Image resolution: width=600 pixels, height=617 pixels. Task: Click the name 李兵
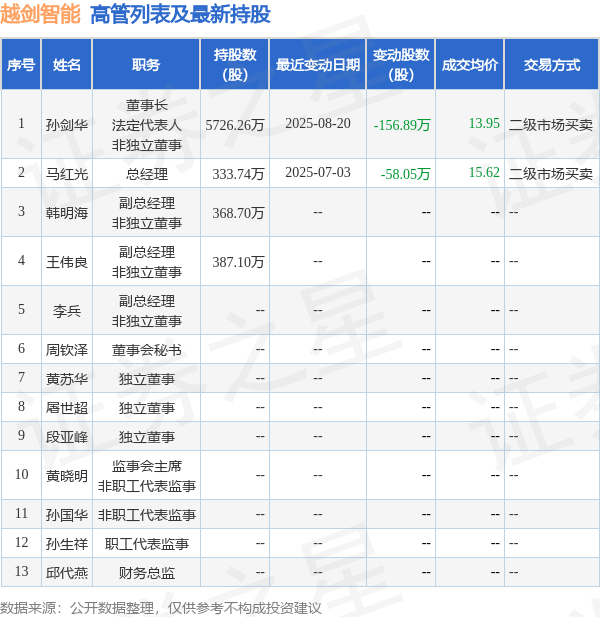pyautogui.click(x=66, y=311)
